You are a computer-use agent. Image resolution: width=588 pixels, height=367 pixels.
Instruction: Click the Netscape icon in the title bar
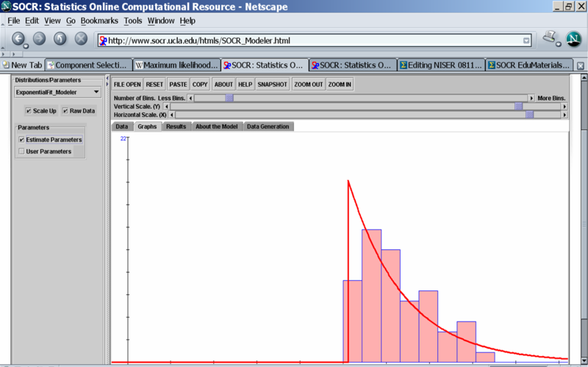pyautogui.click(x=6, y=6)
